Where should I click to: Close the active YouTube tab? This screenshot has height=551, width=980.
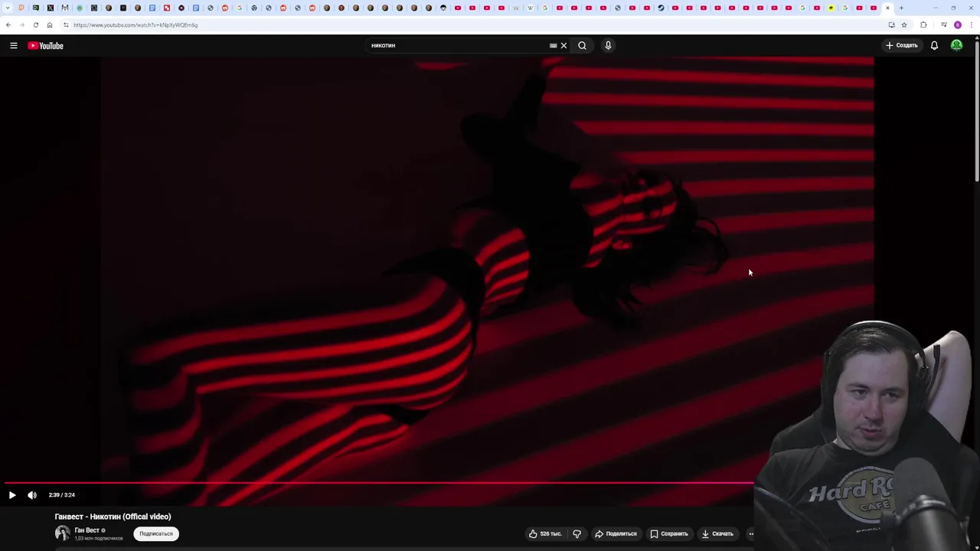[888, 8]
